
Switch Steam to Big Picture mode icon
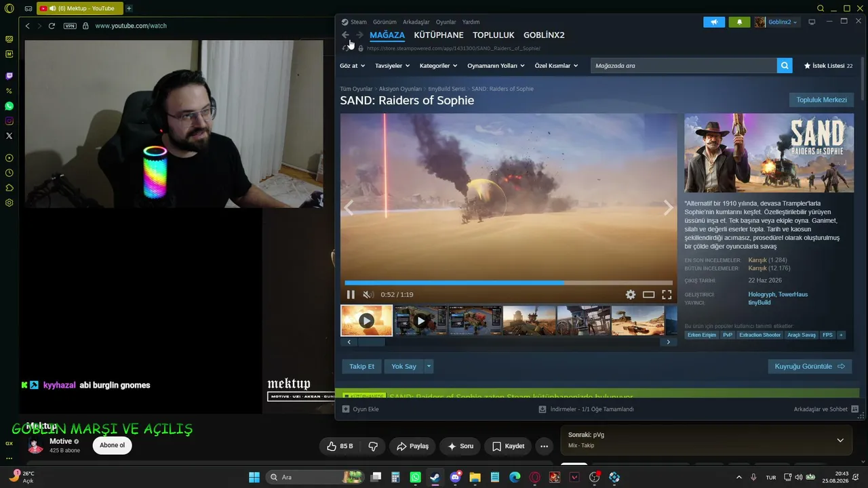click(812, 22)
